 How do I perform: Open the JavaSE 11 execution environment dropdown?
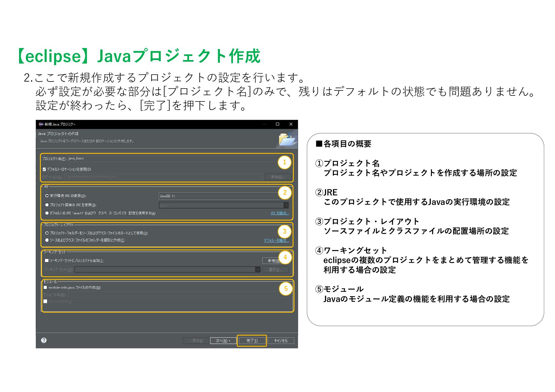click(x=224, y=196)
